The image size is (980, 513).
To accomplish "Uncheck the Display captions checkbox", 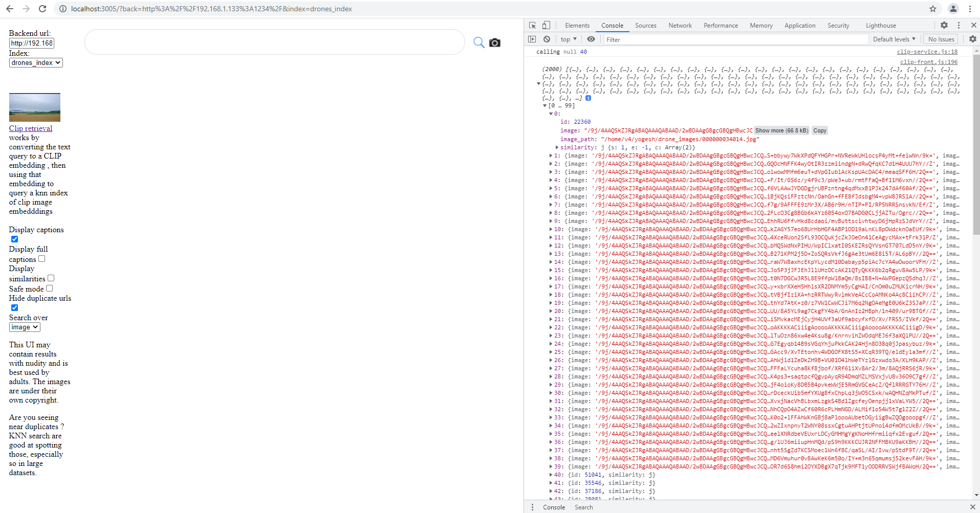I will coord(14,239).
